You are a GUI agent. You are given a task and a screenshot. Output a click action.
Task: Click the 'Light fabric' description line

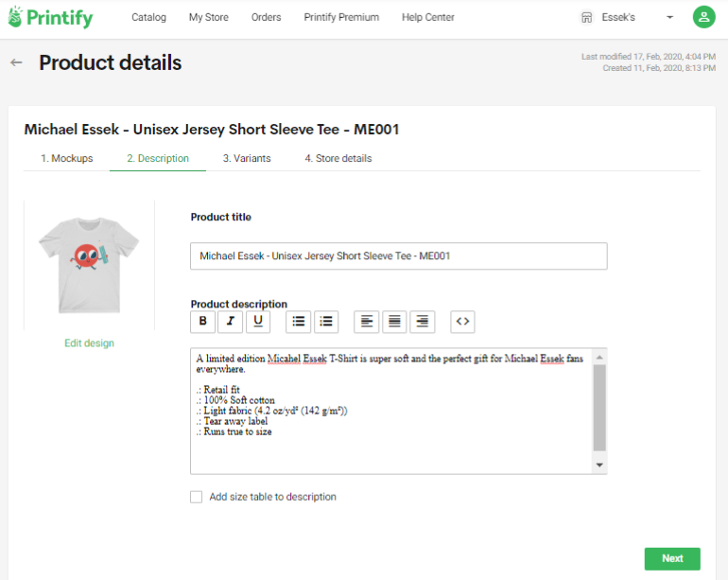pos(271,411)
